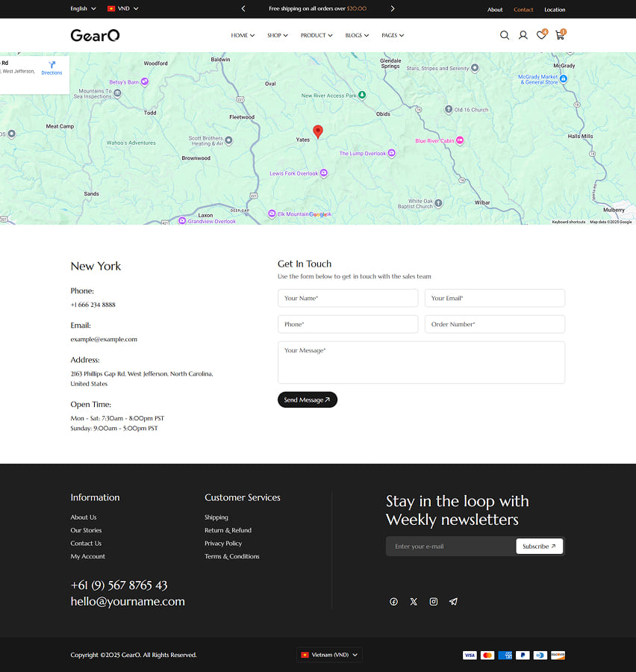Open the Privacy Policy footer link
This screenshot has width=636, height=672.
pos(223,544)
